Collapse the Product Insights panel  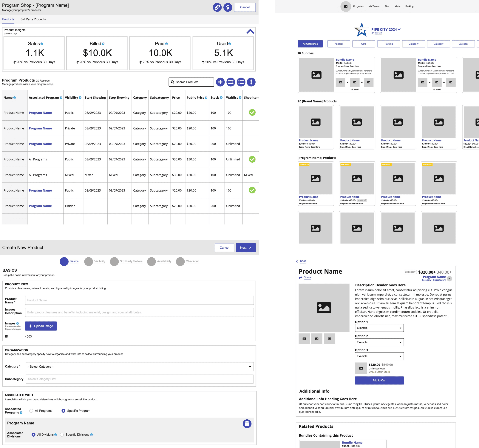pyautogui.click(x=250, y=31)
